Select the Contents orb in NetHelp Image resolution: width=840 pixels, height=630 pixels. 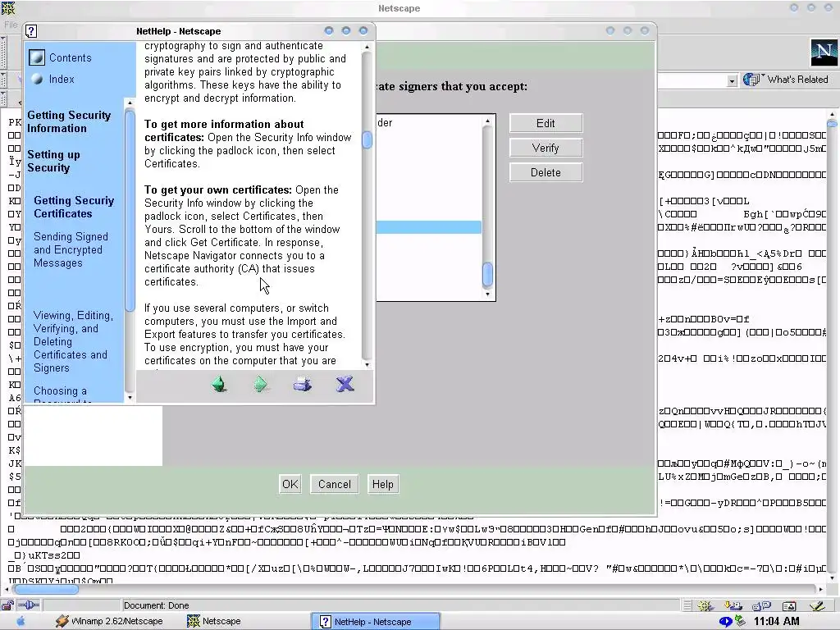point(37,57)
